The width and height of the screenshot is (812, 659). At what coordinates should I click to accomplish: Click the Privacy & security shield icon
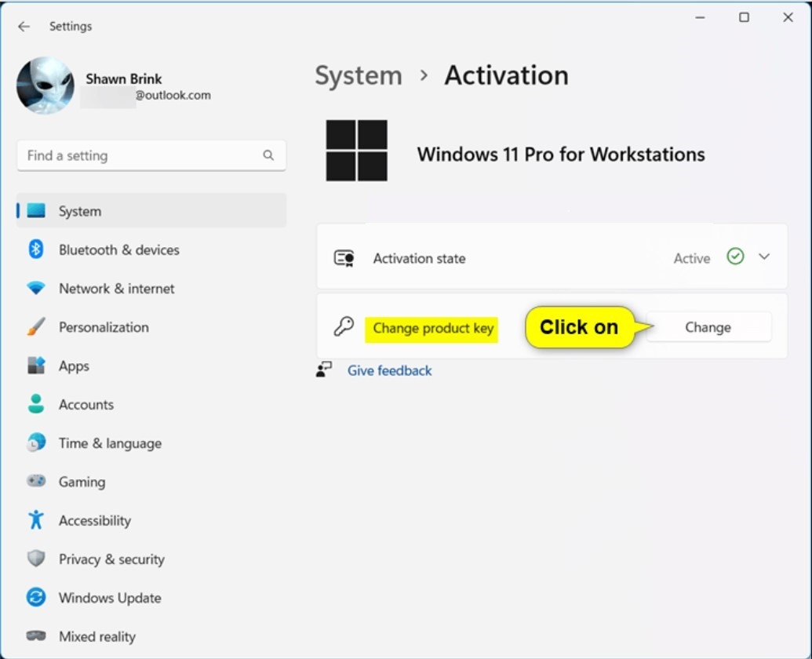pyautogui.click(x=36, y=559)
